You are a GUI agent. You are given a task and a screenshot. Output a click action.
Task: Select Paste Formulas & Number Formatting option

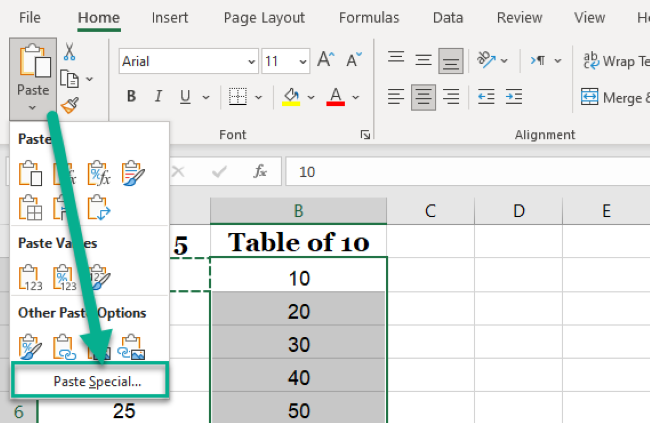[x=97, y=173]
